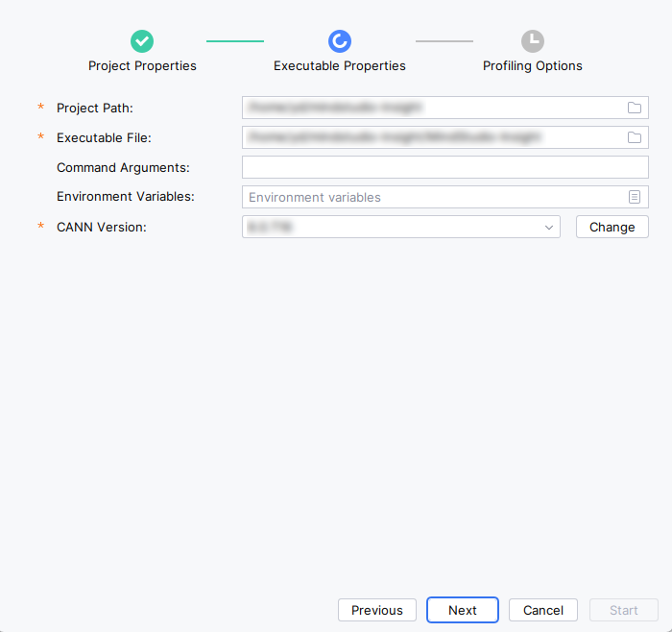This screenshot has width=672, height=632.
Task: Click the Change button
Action: coord(612,227)
